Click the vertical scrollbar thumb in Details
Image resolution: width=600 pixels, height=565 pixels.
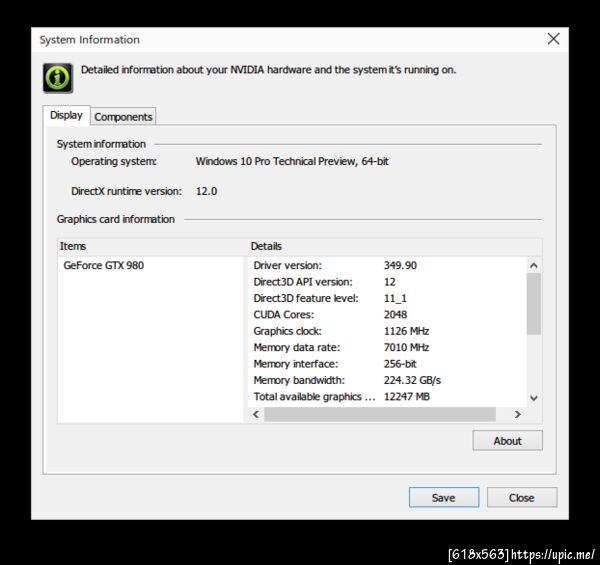(x=534, y=304)
